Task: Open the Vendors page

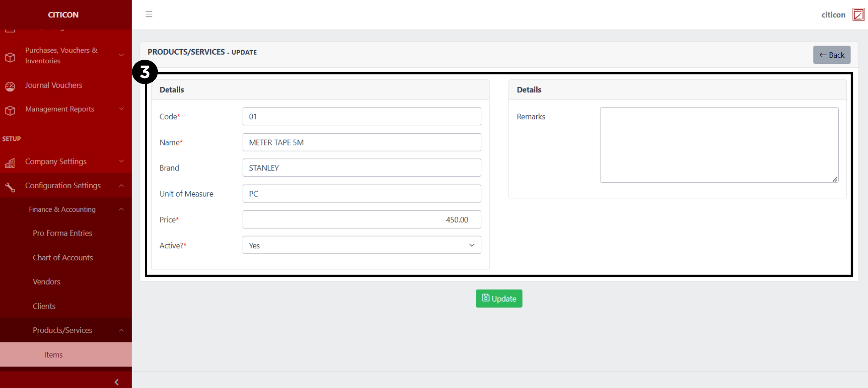Action: point(46,282)
